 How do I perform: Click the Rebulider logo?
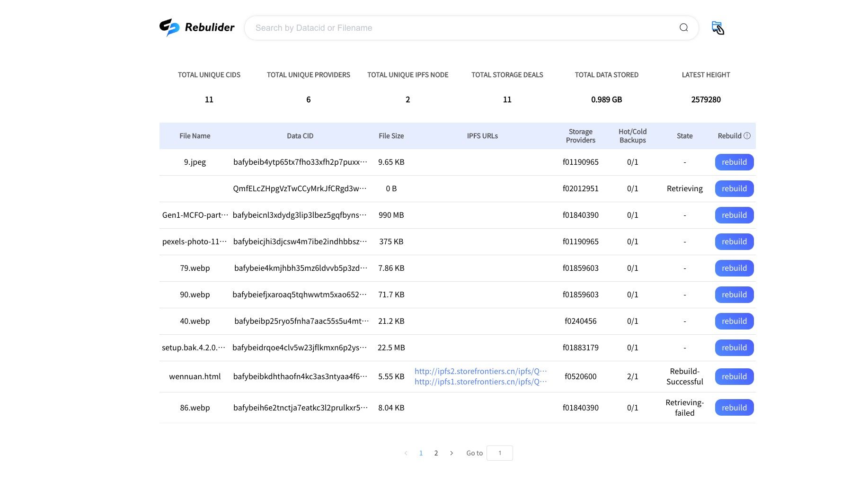click(x=197, y=27)
